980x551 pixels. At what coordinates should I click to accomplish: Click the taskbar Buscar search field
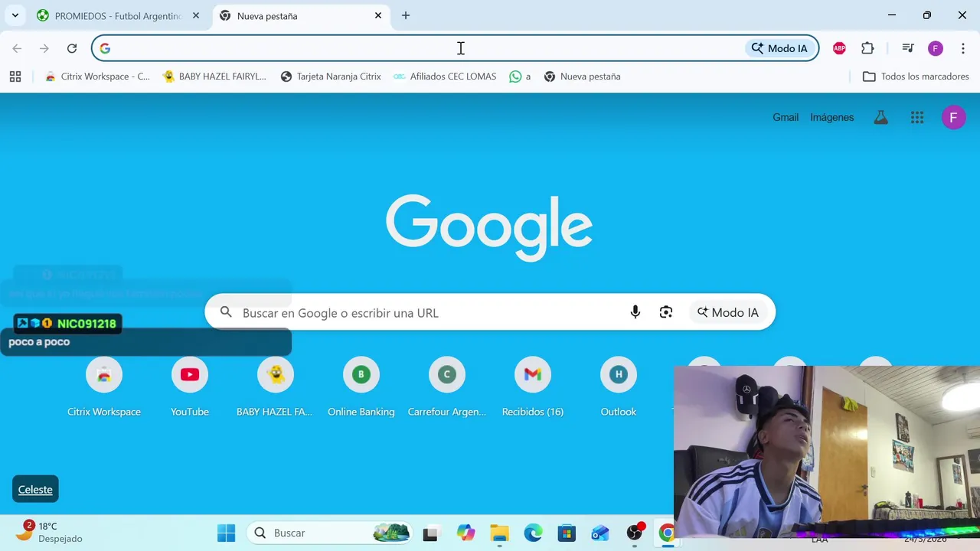(329, 533)
